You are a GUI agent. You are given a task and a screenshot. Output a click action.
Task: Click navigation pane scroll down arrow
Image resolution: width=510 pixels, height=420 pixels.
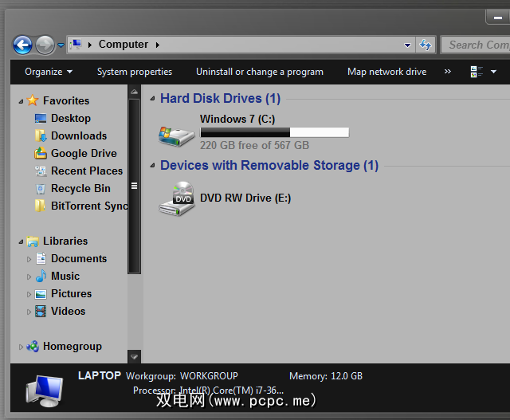[x=134, y=357]
